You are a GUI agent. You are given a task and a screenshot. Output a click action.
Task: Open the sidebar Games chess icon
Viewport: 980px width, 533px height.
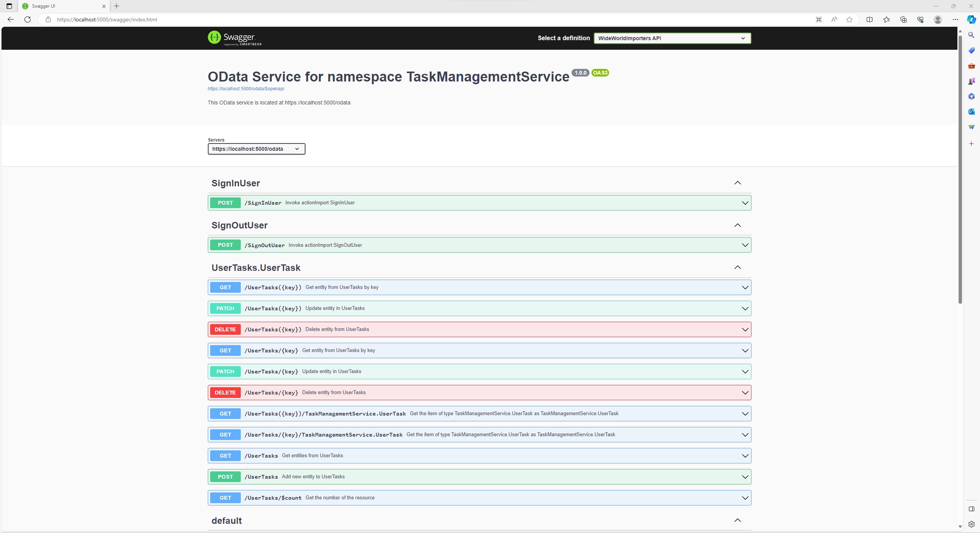(971, 81)
